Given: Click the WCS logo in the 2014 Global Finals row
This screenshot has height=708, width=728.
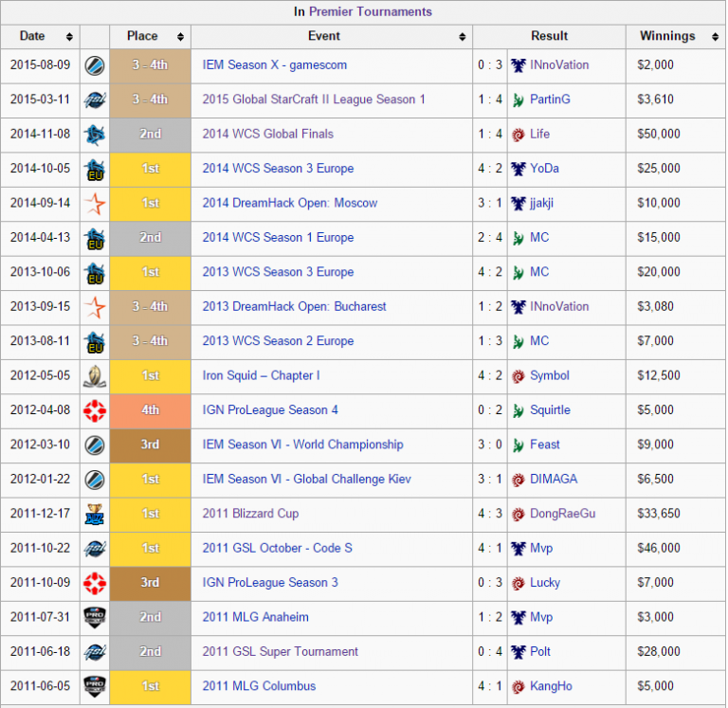Looking at the screenshot, I should pyautogui.click(x=94, y=135).
